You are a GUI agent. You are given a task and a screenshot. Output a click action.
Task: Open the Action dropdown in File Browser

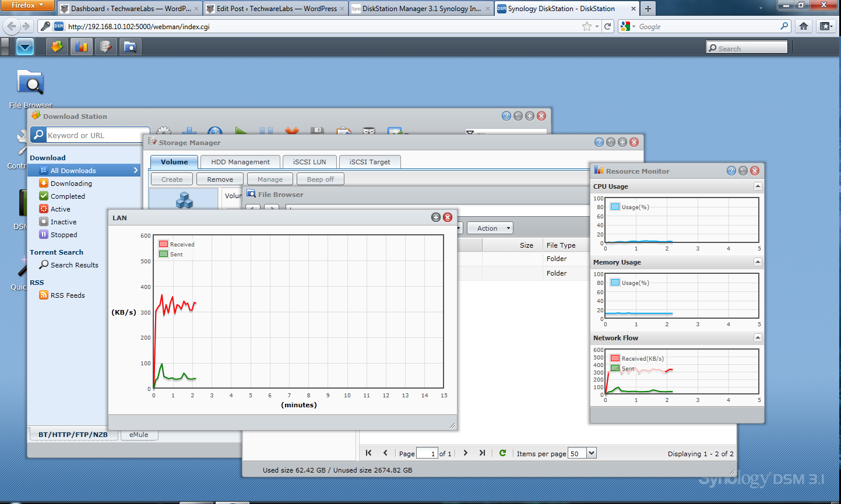click(490, 228)
